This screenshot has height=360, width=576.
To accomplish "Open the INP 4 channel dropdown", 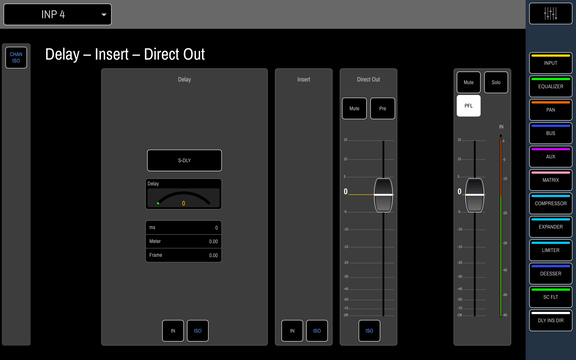I will point(57,14).
